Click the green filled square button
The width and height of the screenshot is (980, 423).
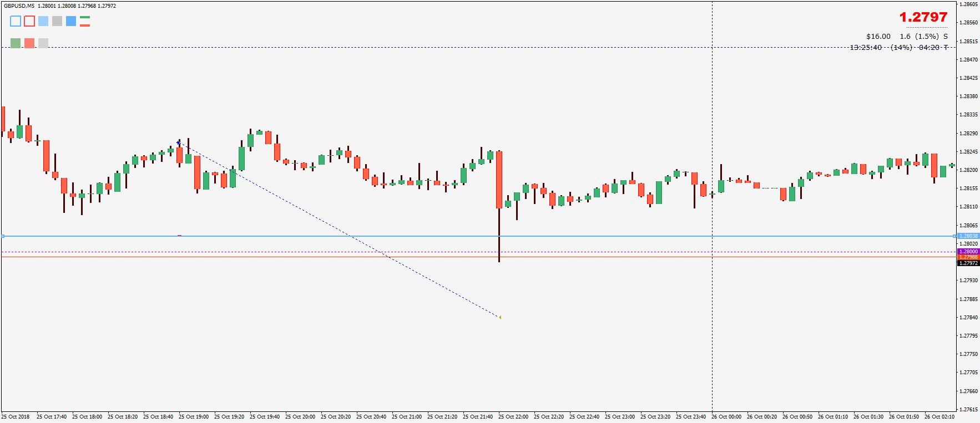(16, 43)
